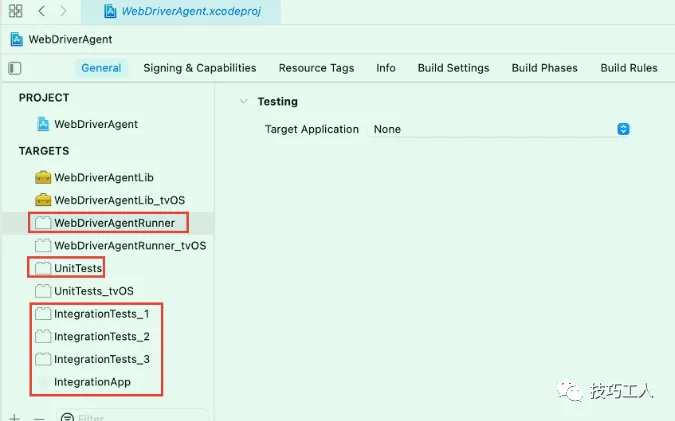Focus the targets Filter field

[133, 417]
